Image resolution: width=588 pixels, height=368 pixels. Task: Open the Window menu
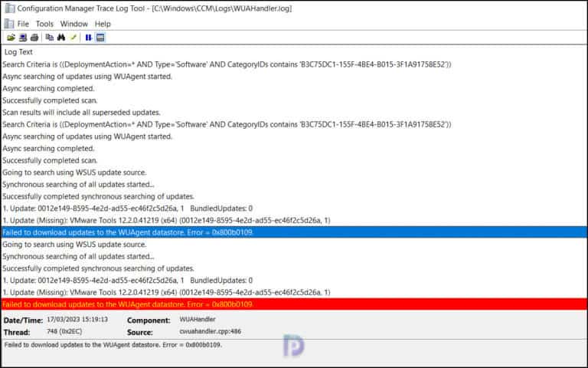73,24
